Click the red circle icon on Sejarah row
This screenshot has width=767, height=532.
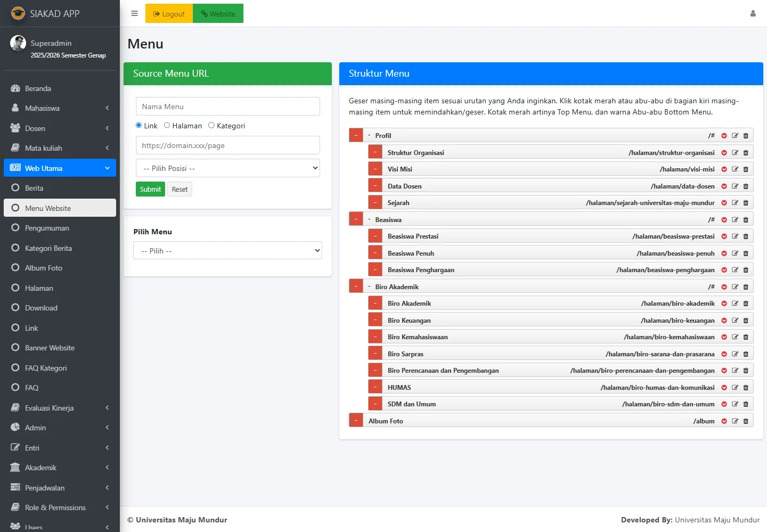point(724,203)
